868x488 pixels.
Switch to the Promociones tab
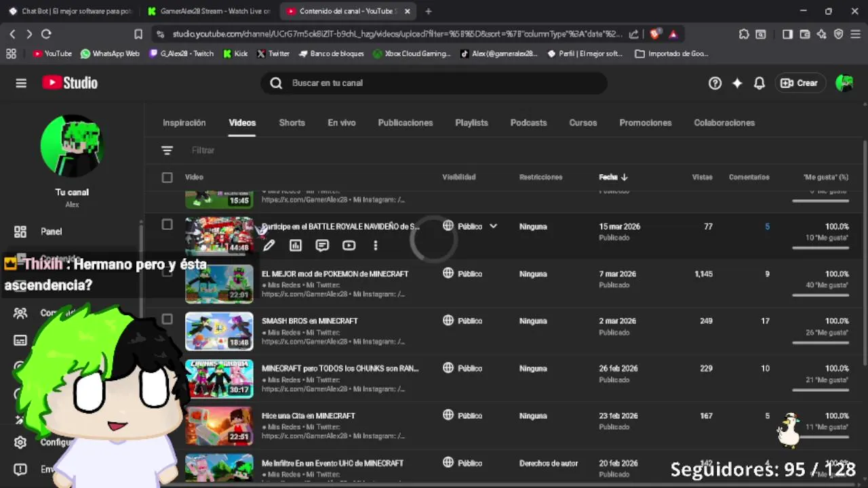646,123
